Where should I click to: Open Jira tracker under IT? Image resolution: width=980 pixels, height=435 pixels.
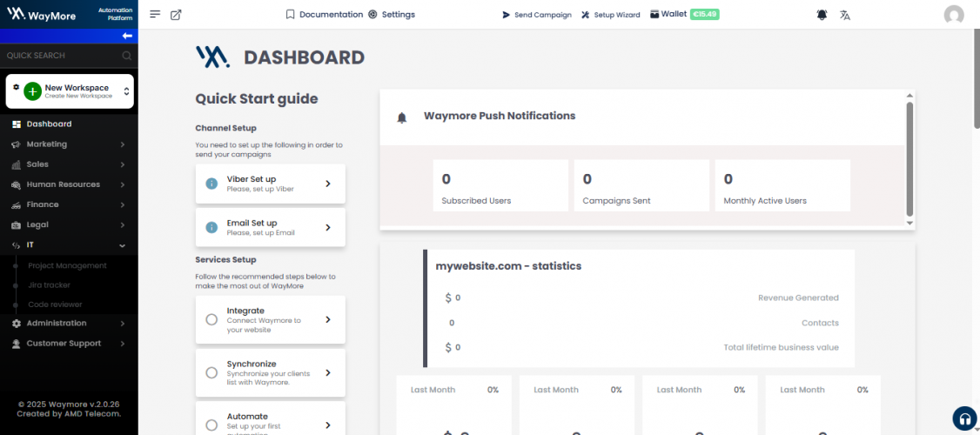pos(50,285)
